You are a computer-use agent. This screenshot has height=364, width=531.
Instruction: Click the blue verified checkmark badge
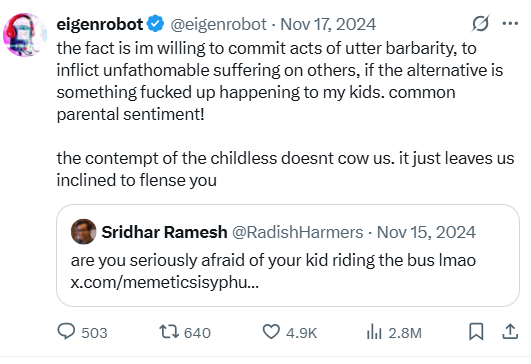click(155, 24)
